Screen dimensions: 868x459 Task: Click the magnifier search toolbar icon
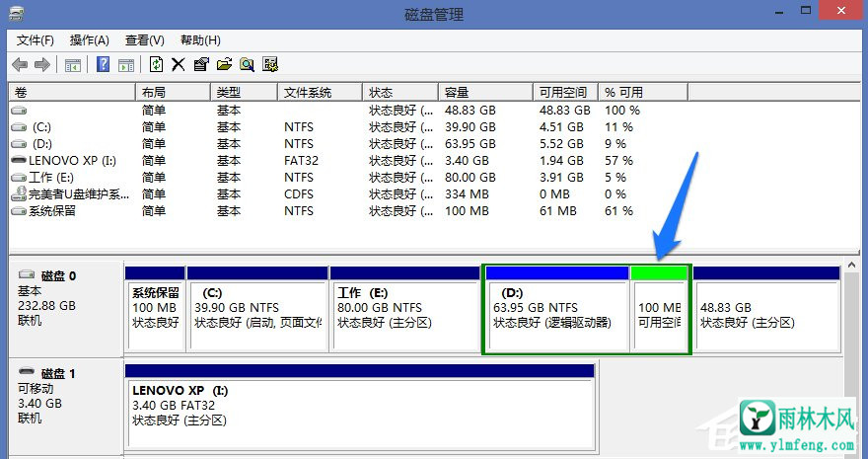tap(247, 64)
